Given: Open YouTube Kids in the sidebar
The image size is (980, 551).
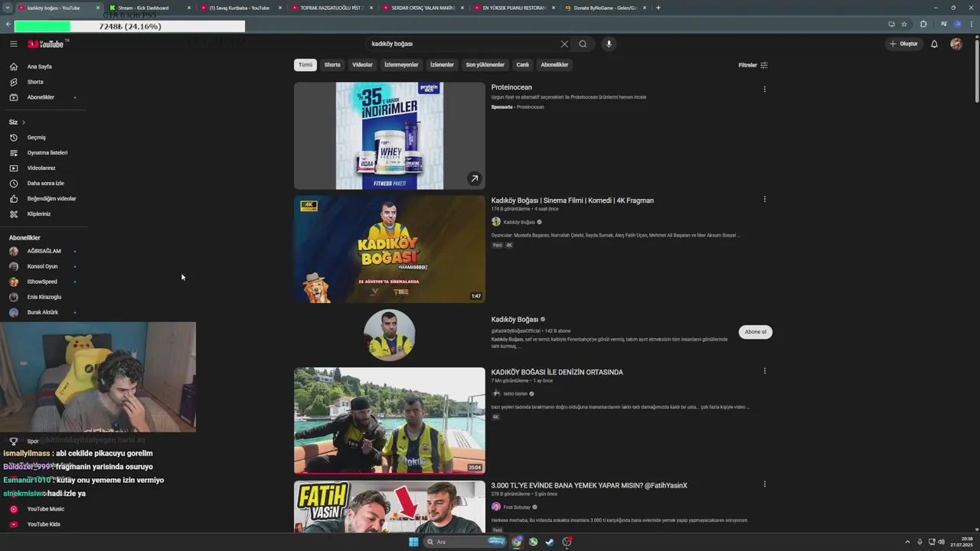Looking at the screenshot, I should point(43,524).
